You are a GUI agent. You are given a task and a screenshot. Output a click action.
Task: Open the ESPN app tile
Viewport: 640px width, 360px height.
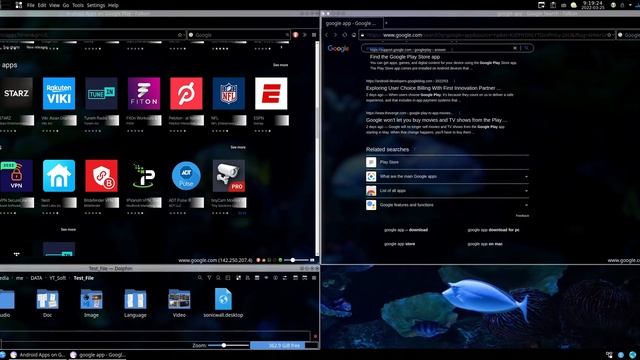tap(271, 93)
